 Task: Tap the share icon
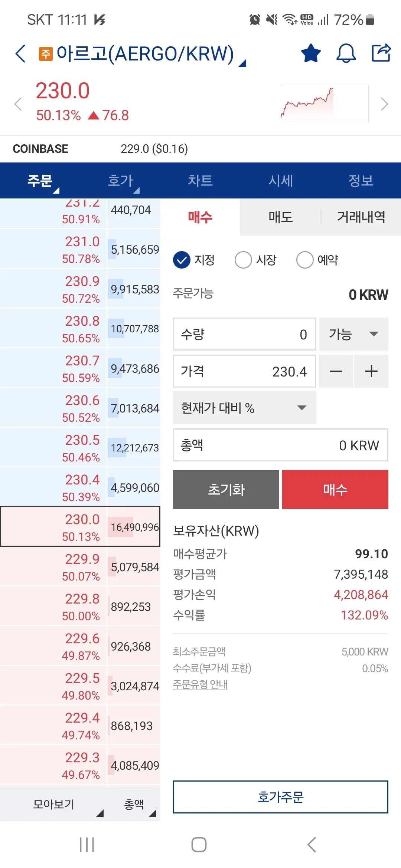tap(381, 53)
